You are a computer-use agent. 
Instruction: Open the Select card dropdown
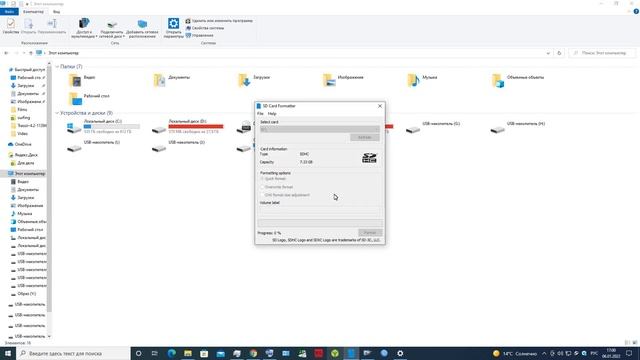(x=320, y=129)
